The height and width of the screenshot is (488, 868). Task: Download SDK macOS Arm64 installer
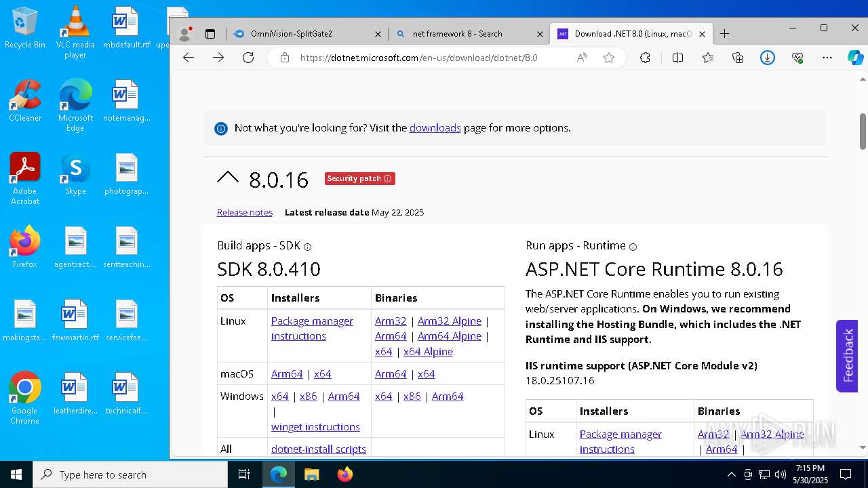[x=287, y=374]
